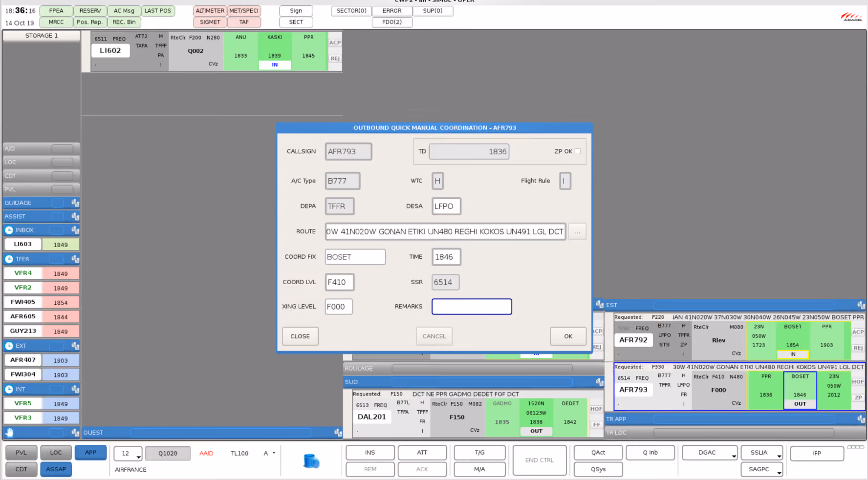Screen dimensions: 868x480
Task: Click the Adacel logo in top right
Action: coord(851,17)
